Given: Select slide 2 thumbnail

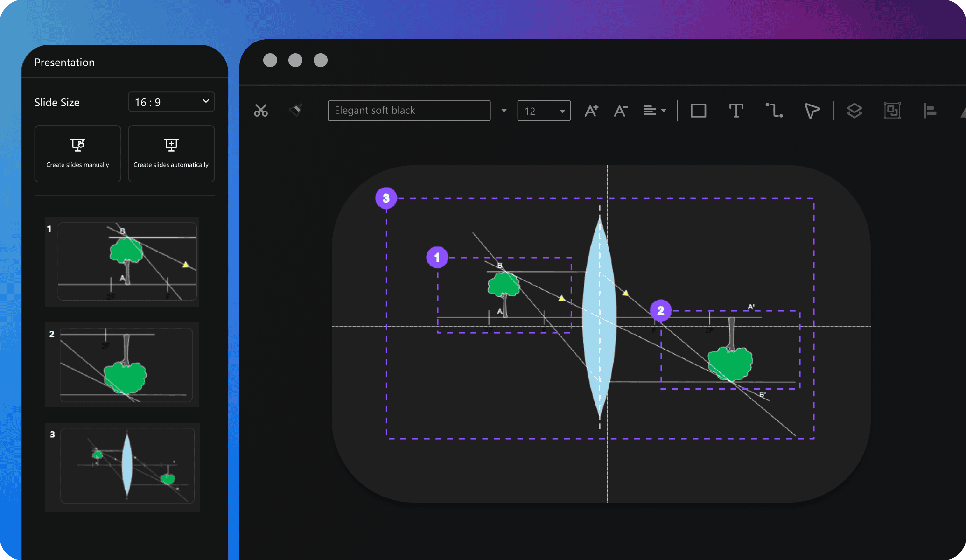Looking at the screenshot, I should click(x=126, y=364).
